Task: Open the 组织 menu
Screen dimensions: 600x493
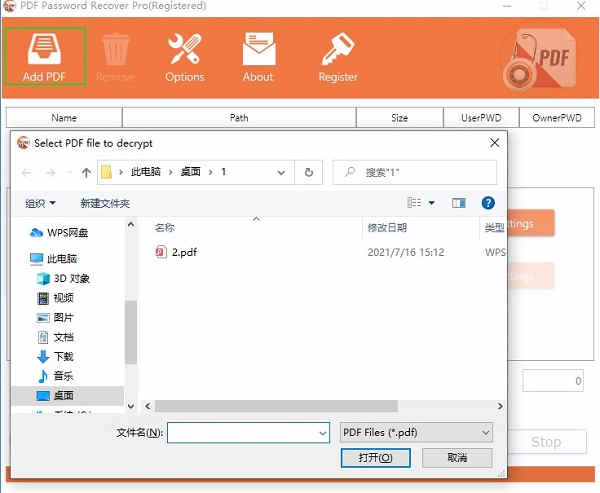Action: coord(41,203)
